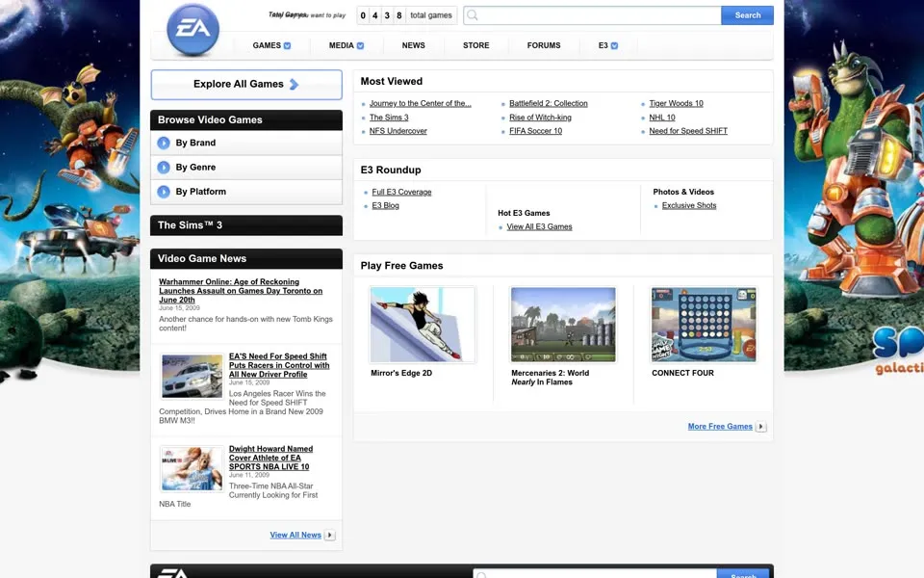
Task: Select By Platform in Browse Video Games
Action: (x=246, y=192)
